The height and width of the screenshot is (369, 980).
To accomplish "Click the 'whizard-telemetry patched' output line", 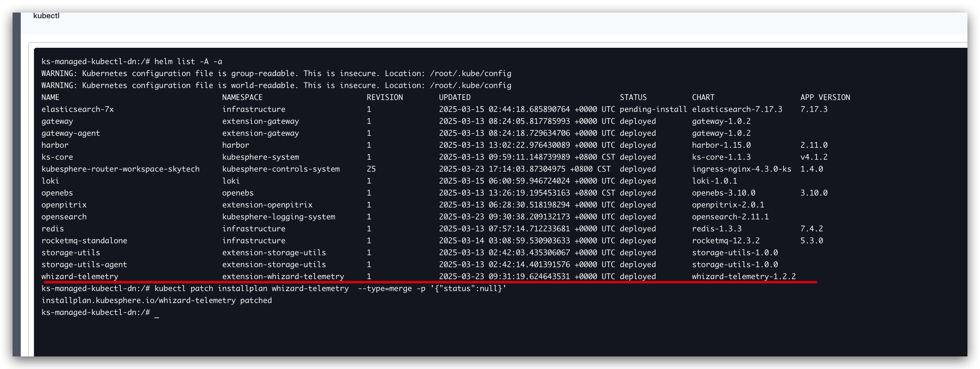I will tap(156, 300).
